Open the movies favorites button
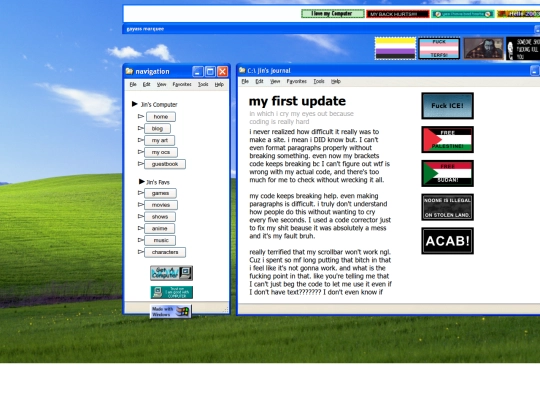This screenshot has height=405, width=540. pyautogui.click(x=161, y=205)
